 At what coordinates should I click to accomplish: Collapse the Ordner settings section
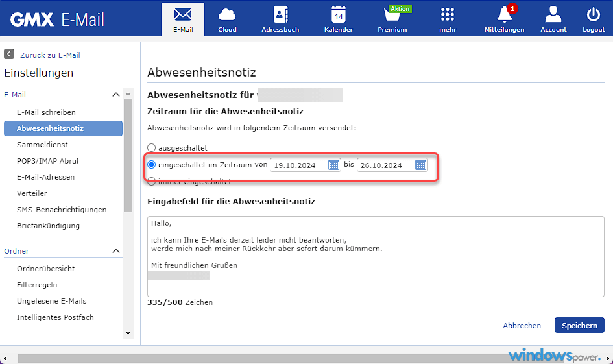[x=115, y=251]
